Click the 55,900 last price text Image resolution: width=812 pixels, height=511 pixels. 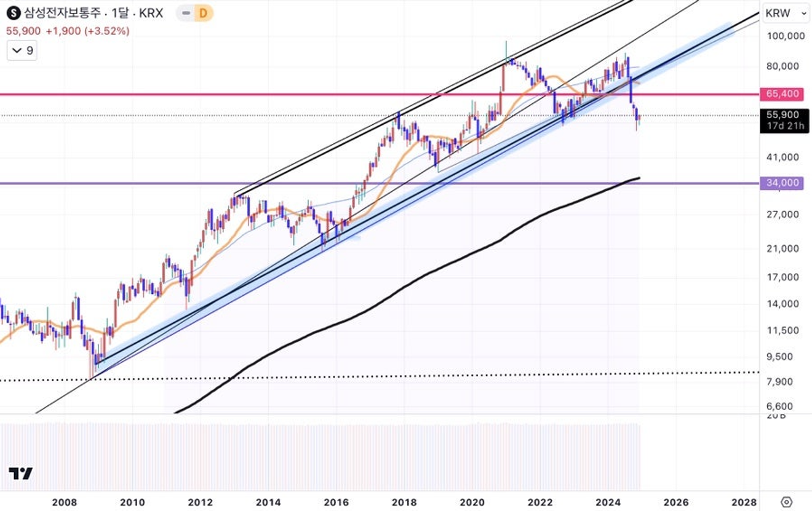pos(23,31)
